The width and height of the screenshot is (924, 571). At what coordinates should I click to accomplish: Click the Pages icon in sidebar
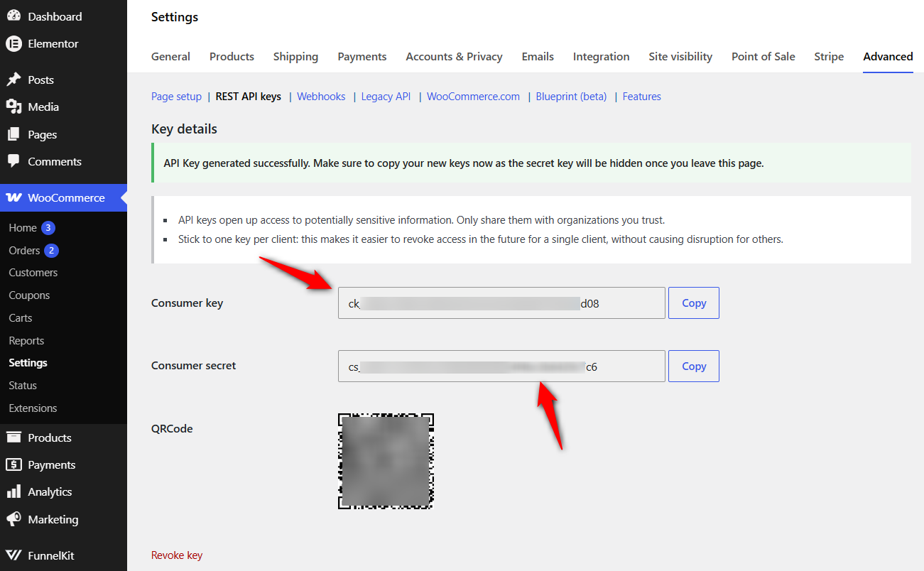13,134
